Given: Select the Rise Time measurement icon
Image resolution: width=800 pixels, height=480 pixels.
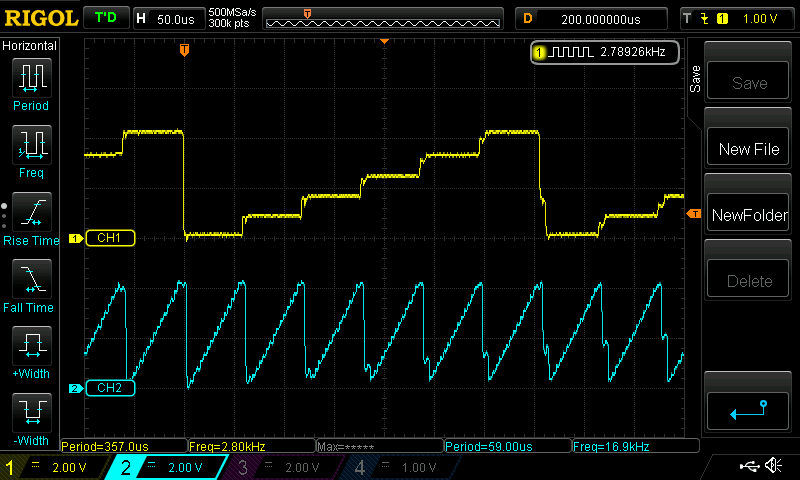Looking at the screenshot, I should tap(31, 212).
